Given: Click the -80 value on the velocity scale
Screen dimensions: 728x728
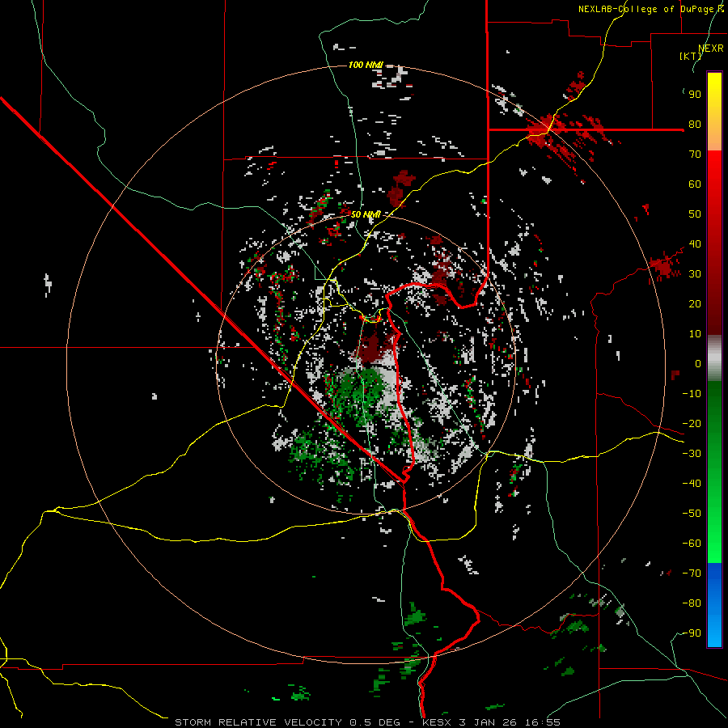Looking at the screenshot, I should pyautogui.click(x=692, y=603).
